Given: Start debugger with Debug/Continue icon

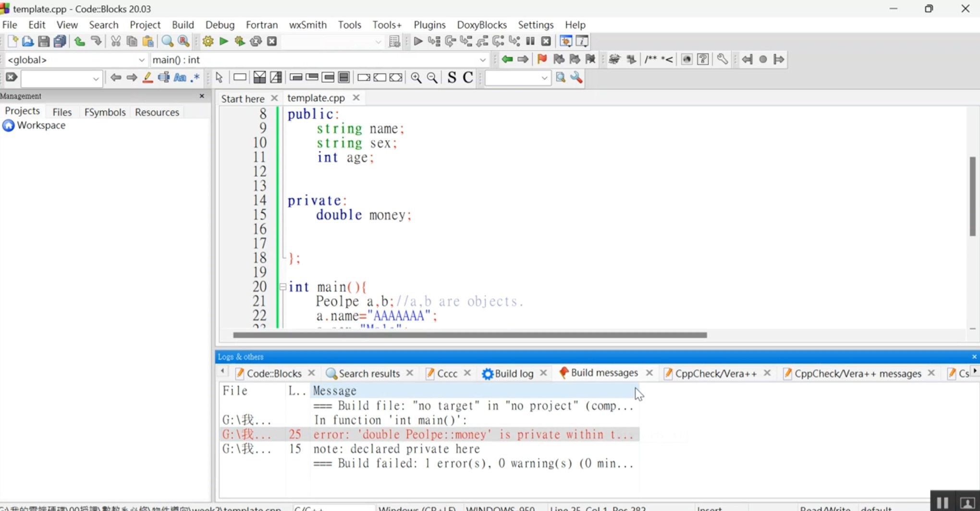Looking at the screenshot, I should 418,41.
